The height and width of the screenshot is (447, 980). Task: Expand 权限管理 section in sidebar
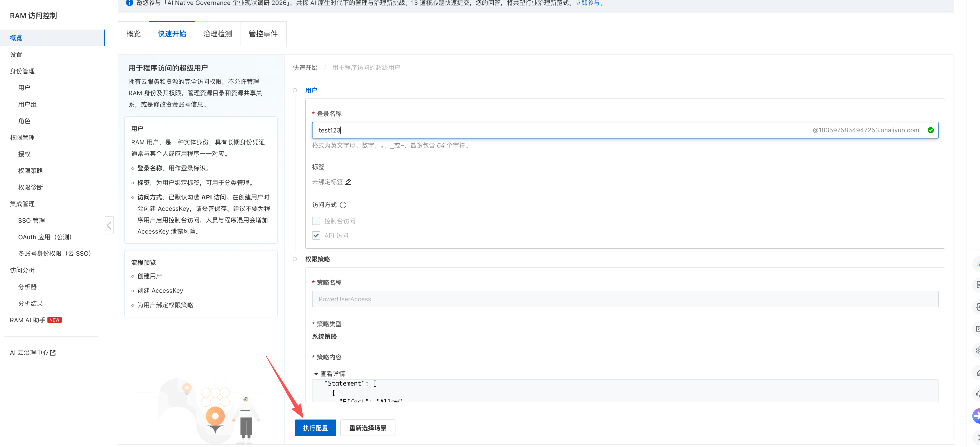click(x=22, y=137)
